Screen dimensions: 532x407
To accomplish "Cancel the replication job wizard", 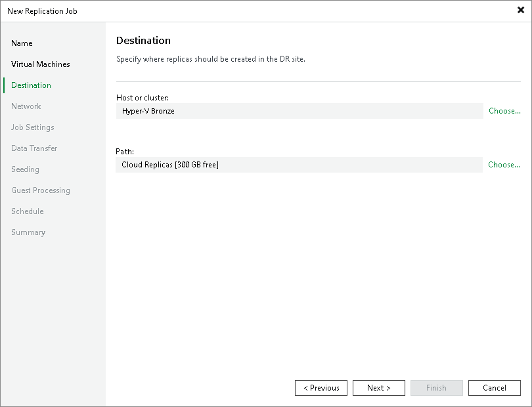I will [x=495, y=387].
